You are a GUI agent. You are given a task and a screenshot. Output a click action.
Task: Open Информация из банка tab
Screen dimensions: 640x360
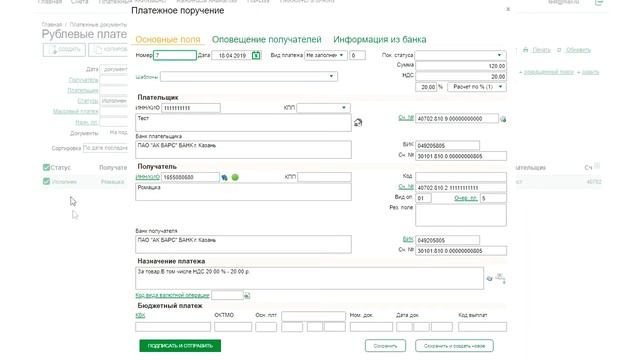[x=380, y=40]
